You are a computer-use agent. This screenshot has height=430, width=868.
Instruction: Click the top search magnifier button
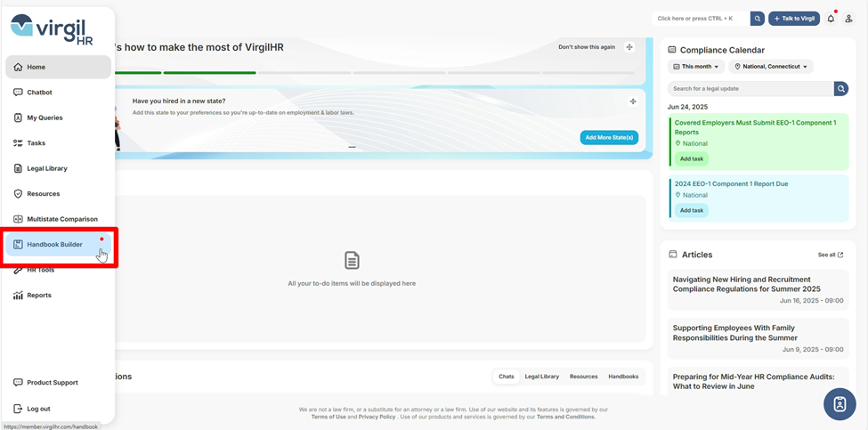[758, 19]
